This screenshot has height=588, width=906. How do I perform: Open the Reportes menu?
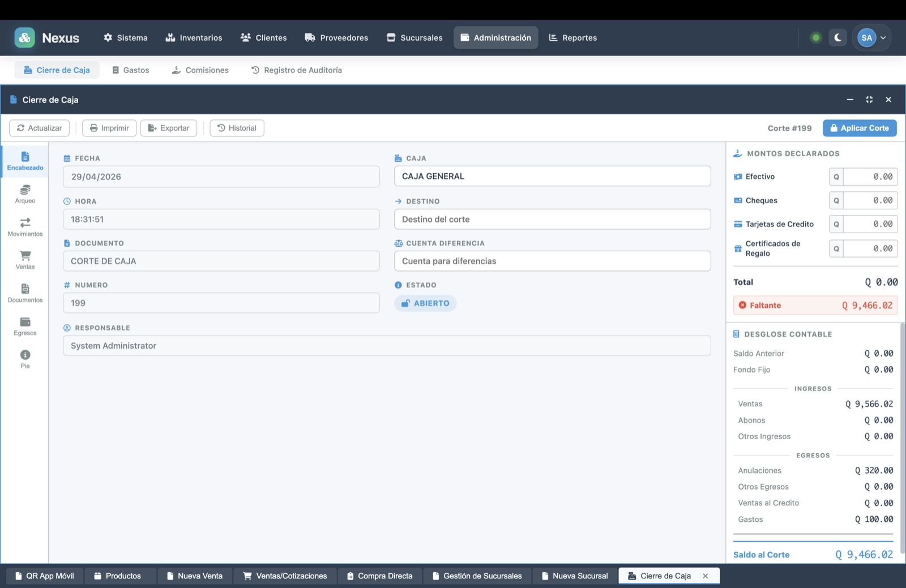point(572,38)
